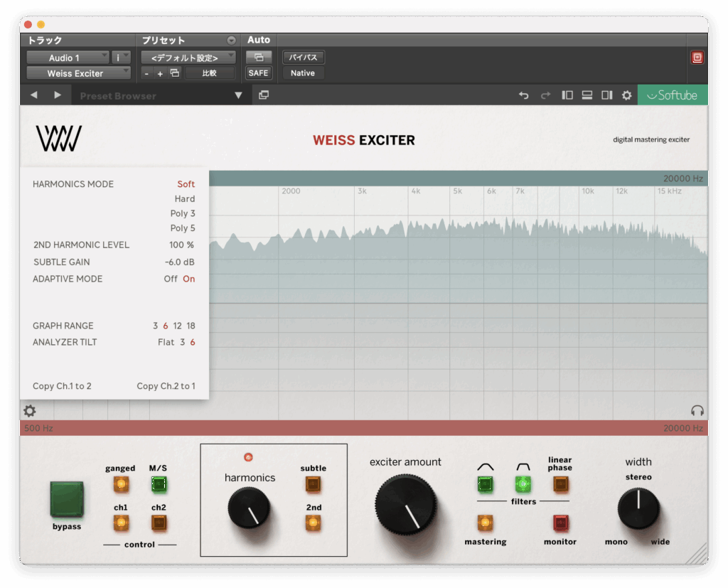Click the headphones solo-listen icon
The image size is (728, 588).
click(697, 410)
